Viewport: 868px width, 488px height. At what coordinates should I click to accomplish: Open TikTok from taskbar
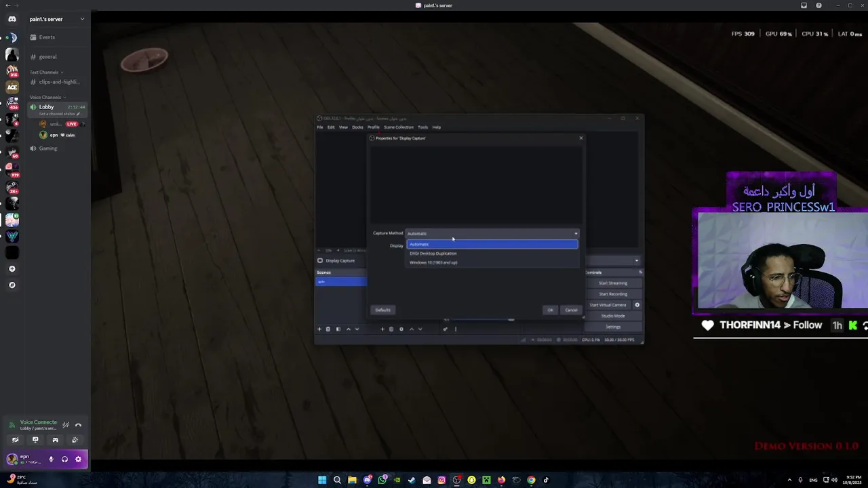pos(546,480)
